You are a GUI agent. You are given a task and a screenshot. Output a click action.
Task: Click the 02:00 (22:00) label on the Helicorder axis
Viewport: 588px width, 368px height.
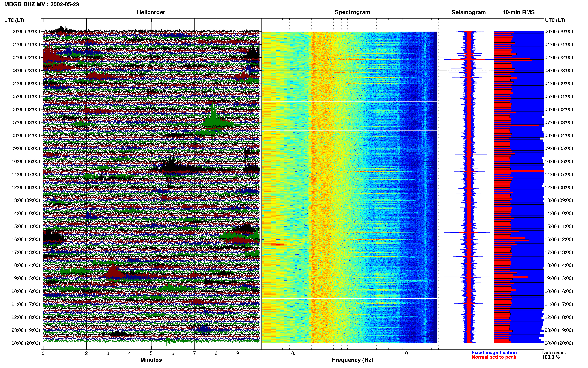pyautogui.click(x=26, y=57)
